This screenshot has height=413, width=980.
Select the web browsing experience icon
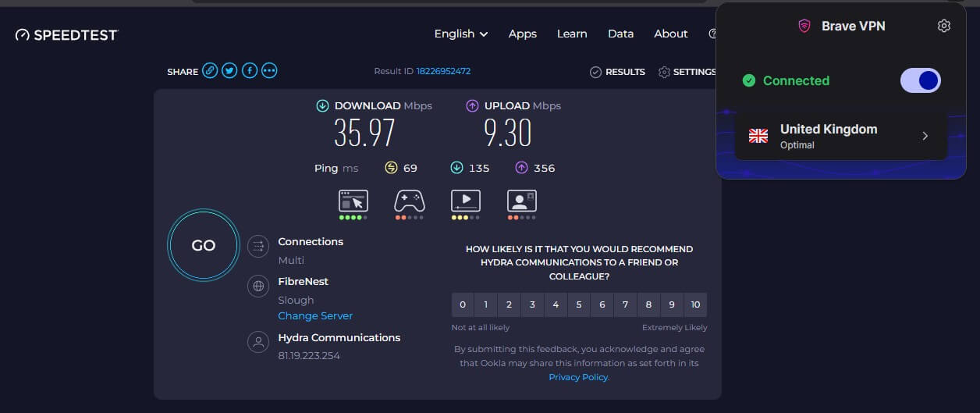point(353,201)
